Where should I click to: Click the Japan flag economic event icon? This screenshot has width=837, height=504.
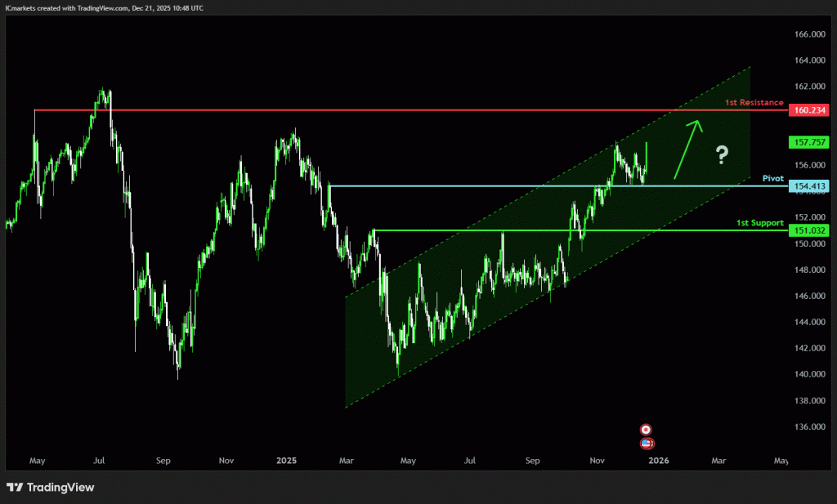(x=646, y=429)
